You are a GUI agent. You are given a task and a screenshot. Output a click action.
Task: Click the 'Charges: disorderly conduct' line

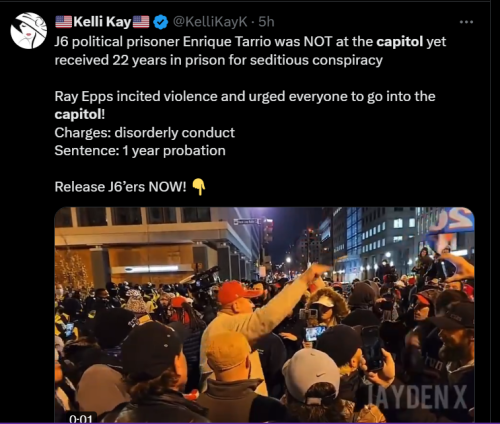(x=145, y=133)
